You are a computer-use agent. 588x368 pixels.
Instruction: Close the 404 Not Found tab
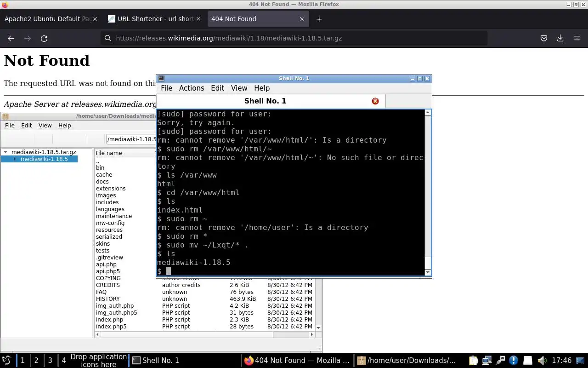point(302,19)
